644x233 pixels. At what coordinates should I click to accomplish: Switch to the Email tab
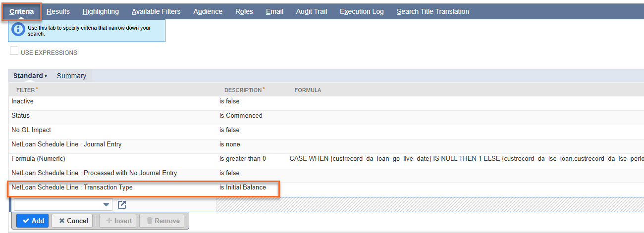click(274, 11)
